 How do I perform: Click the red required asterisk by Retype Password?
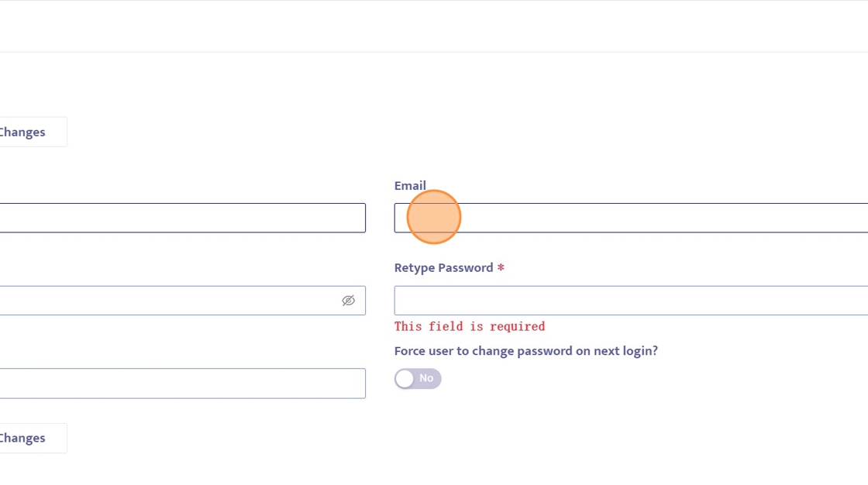tap(501, 269)
